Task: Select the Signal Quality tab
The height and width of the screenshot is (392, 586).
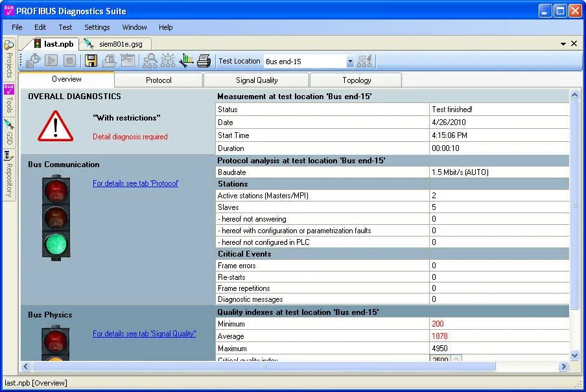Action: (257, 80)
